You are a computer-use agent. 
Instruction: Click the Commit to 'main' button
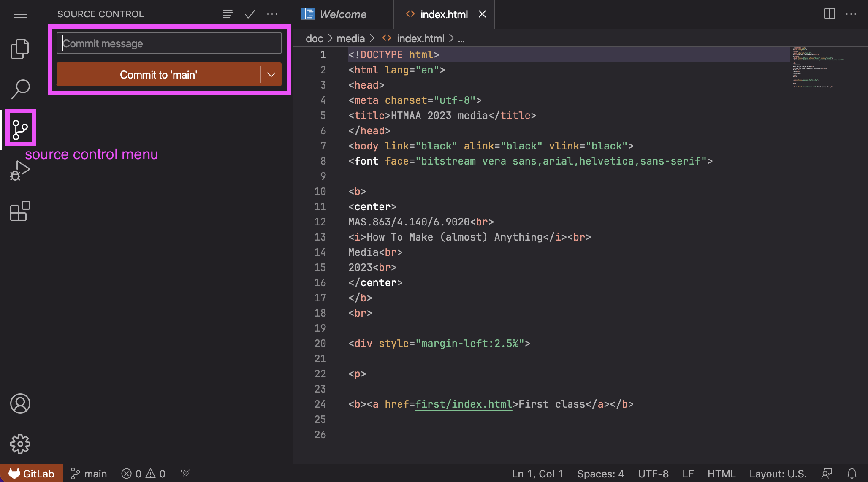coord(158,75)
